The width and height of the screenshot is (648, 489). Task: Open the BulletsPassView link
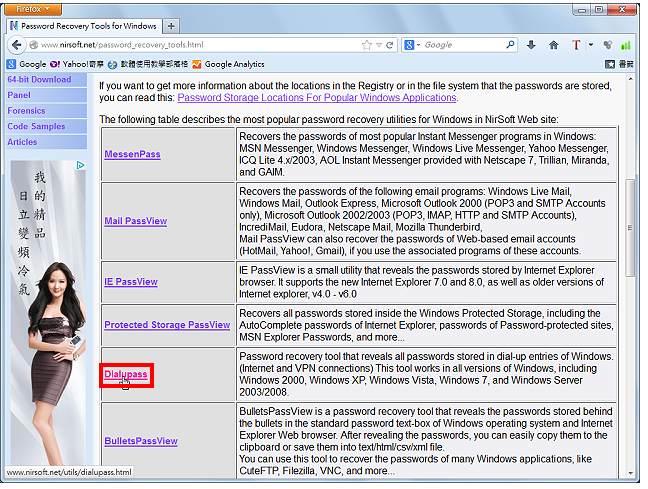pos(141,441)
